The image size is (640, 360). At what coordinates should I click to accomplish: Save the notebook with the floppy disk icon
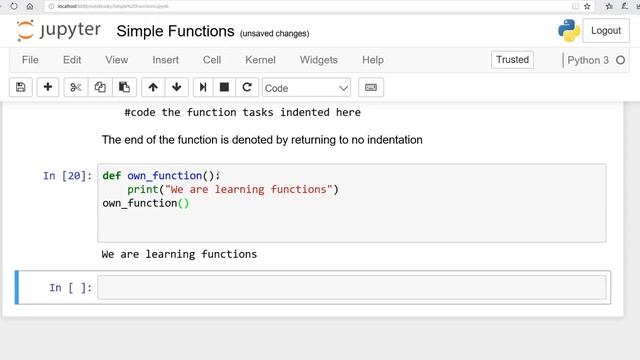21,87
